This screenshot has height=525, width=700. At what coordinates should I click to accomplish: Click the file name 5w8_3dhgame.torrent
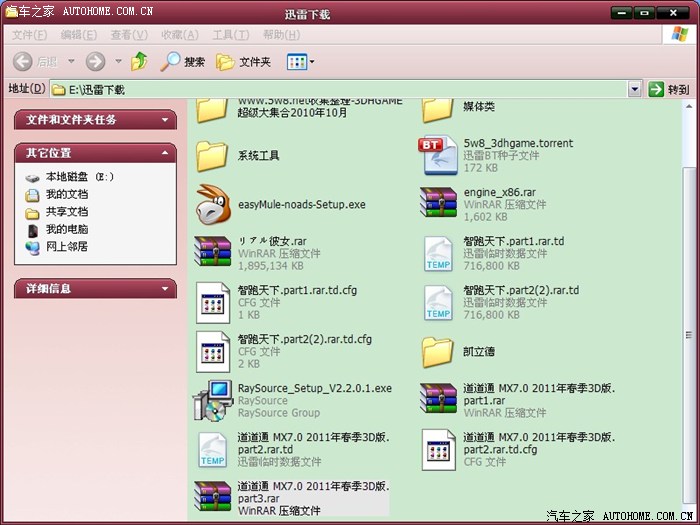click(x=518, y=143)
